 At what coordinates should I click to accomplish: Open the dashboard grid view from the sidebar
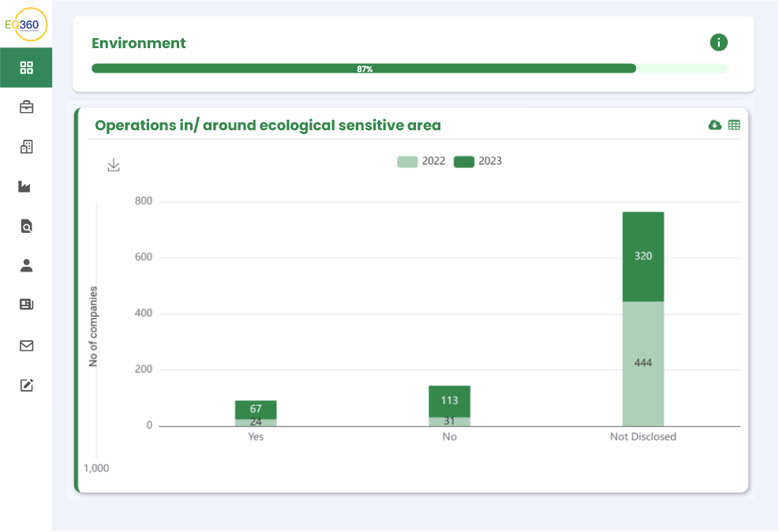point(26,67)
